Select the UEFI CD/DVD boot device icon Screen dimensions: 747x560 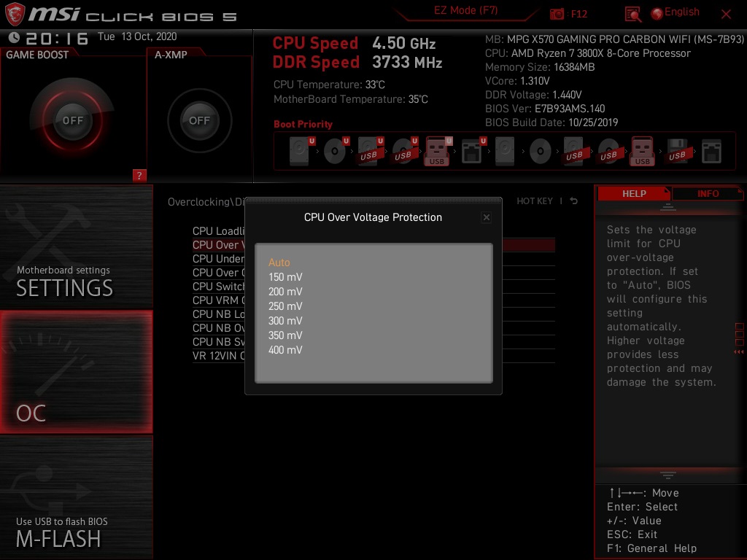coord(336,151)
